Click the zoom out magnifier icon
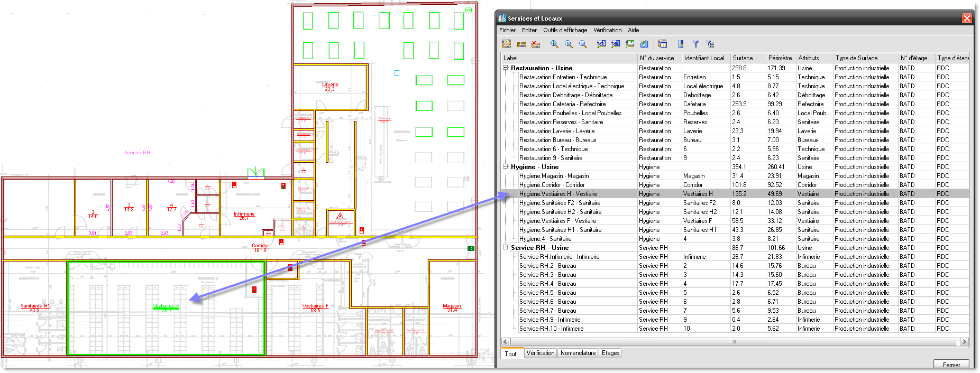Screen dimensions: 980x373 click(x=583, y=44)
